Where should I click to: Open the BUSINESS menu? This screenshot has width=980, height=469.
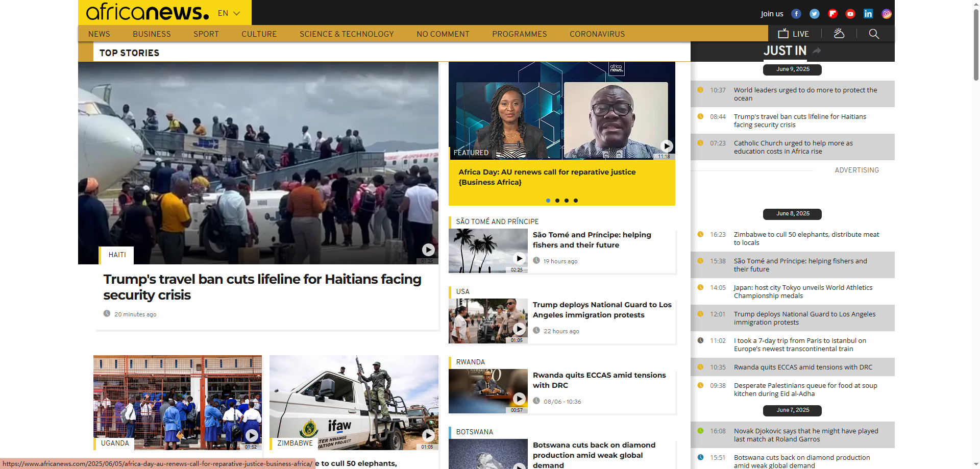pyautogui.click(x=152, y=34)
